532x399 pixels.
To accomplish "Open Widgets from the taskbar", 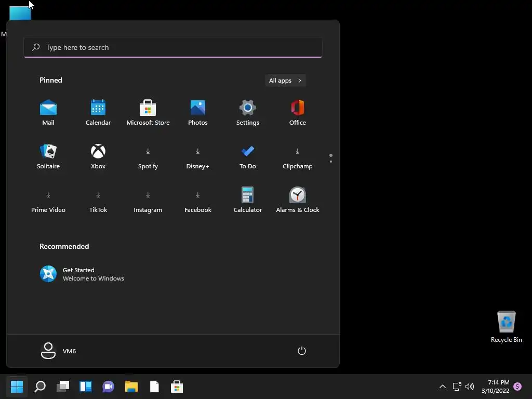I will pos(86,386).
